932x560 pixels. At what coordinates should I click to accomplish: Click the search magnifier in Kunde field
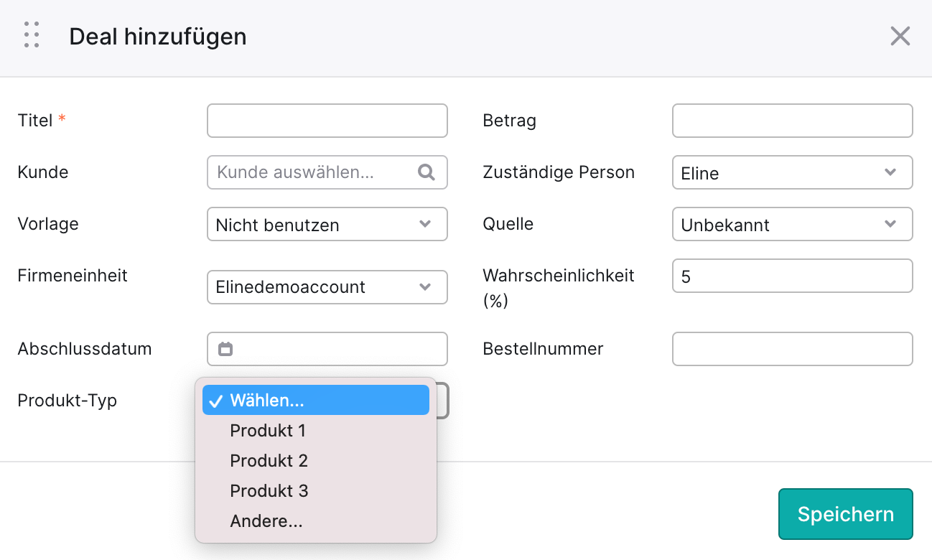tap(426, 172)
